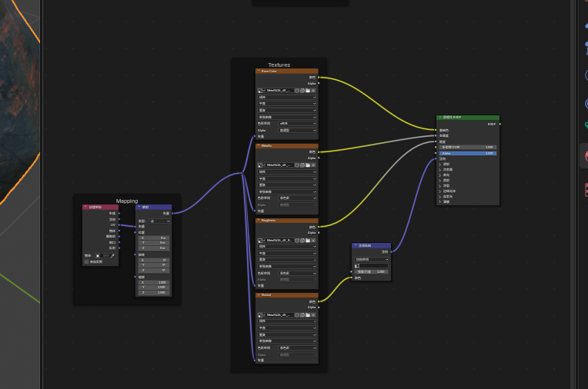The height and width of the screenshot is (389, 588).
Task: Open the color space dropdown showing sRGB
Action: pyautogui.click(x=297, y=123)
